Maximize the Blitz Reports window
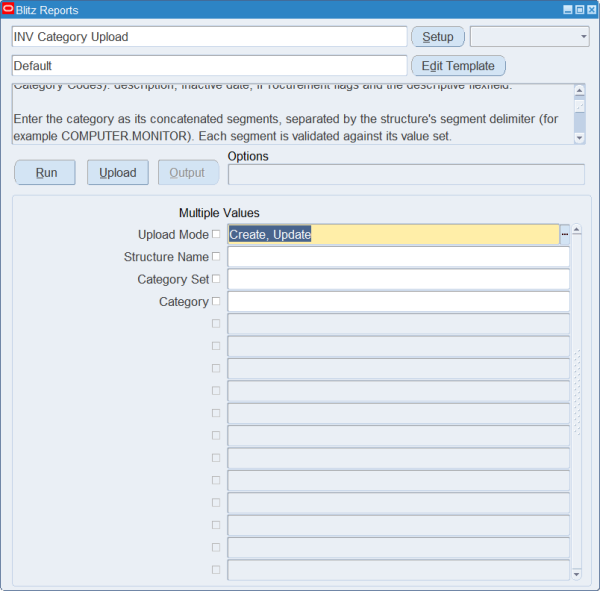This screenshot has height=591, width=600. (x=580, y=10)
